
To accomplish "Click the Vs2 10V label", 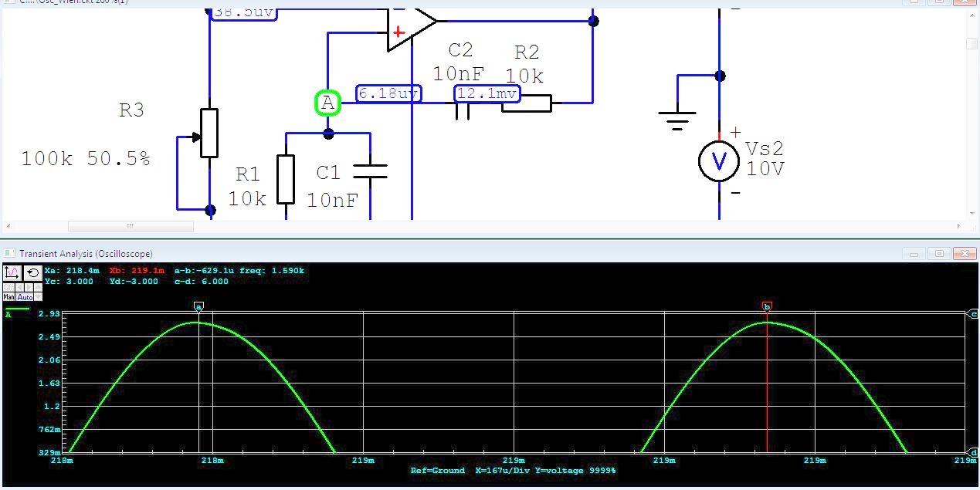I will point(765,159).
